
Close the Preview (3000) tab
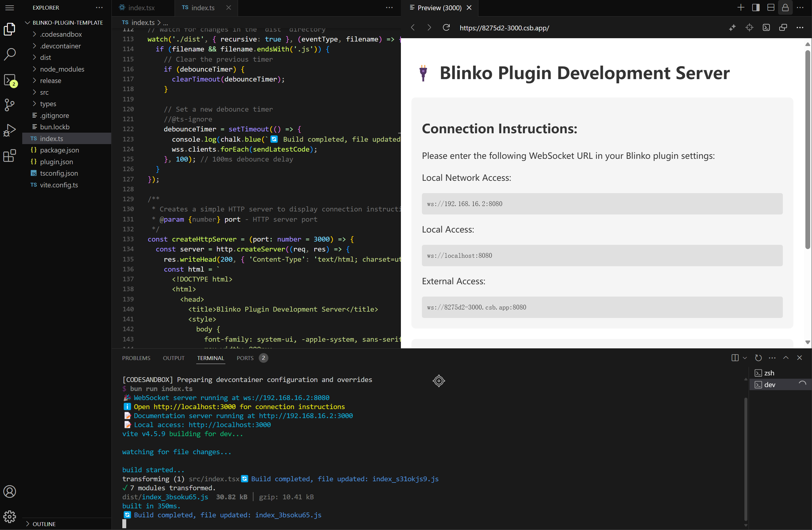pyautogui.click(x=469, y=8)
